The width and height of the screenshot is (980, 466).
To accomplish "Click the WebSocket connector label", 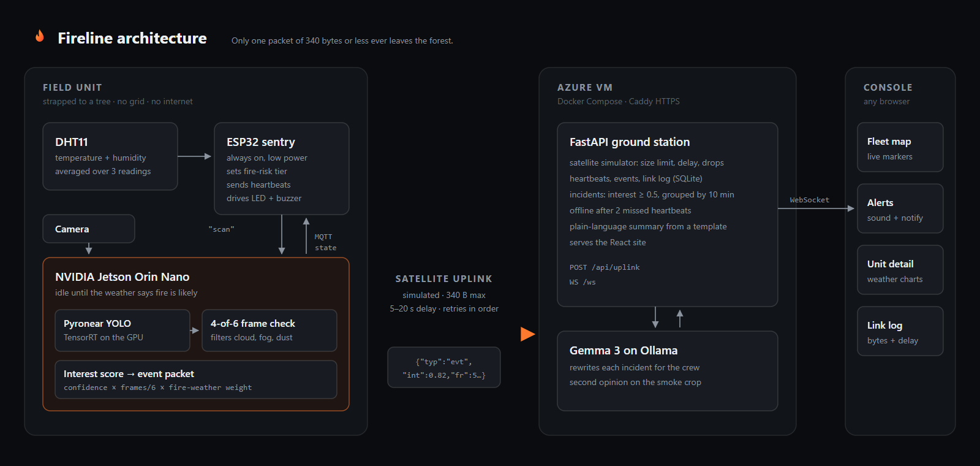I will (809, 200).
